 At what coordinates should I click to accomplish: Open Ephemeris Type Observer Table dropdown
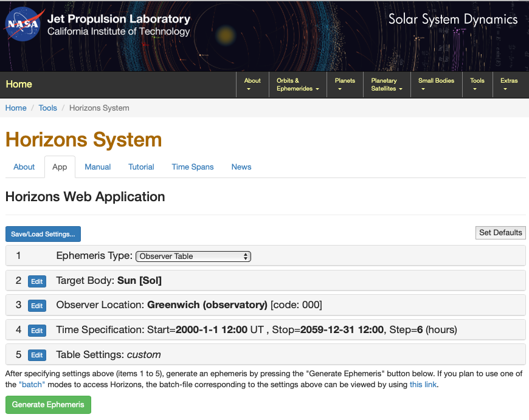tap(193, 256)
